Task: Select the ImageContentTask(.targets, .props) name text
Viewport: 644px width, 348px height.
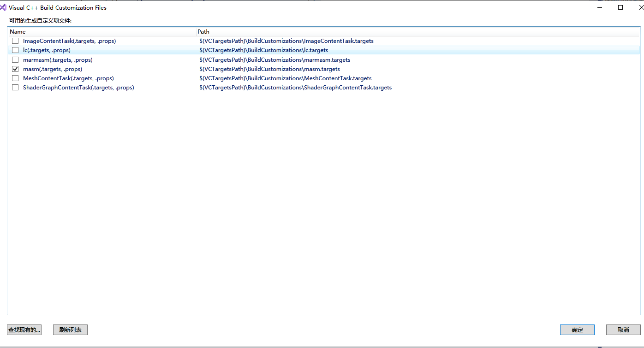Action: (x=69, y=41)
